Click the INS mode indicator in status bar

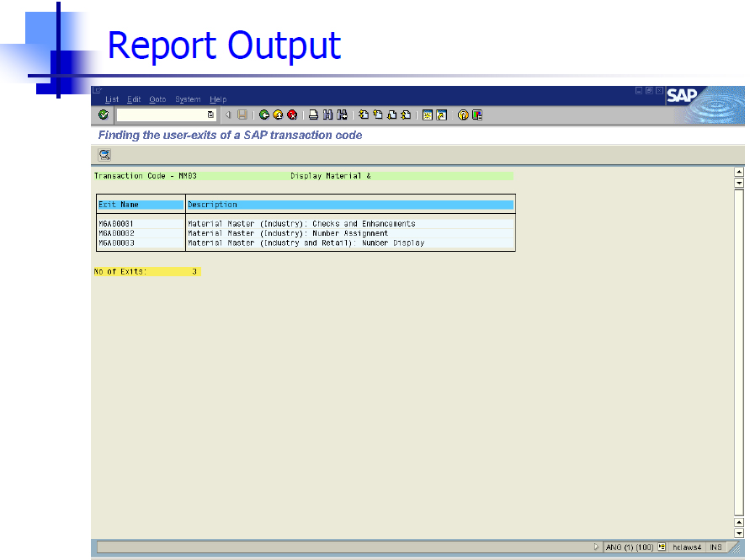tap(715, 547)
